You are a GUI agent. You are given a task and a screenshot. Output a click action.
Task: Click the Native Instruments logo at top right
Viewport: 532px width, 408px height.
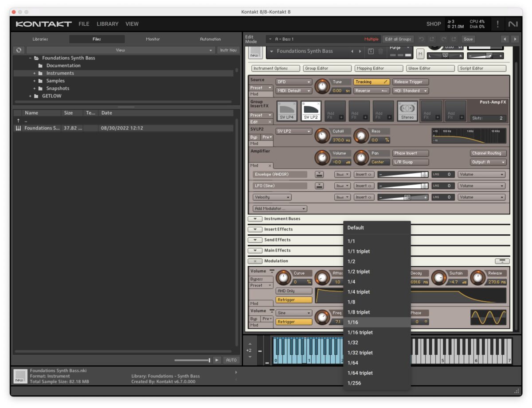point(513,24)
